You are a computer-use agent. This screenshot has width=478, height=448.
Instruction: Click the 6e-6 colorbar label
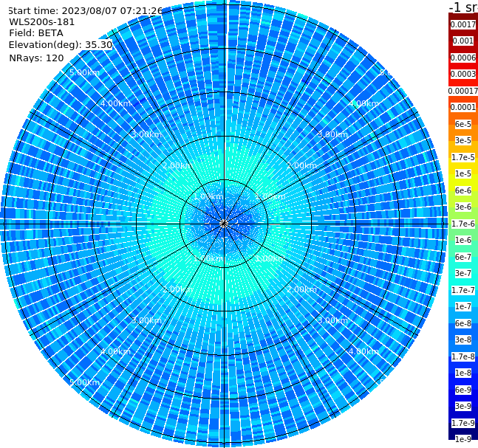tap(463, 190)
